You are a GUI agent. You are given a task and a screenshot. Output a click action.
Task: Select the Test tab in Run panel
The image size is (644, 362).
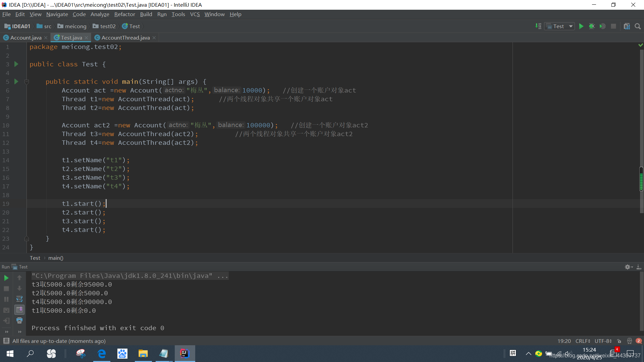(20, 267)
